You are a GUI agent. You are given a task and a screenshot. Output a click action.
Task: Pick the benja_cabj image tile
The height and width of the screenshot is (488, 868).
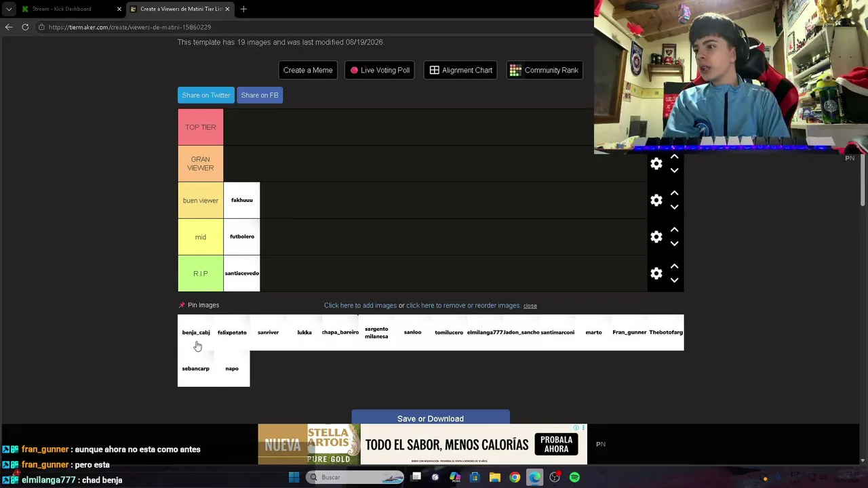point(196,333)
